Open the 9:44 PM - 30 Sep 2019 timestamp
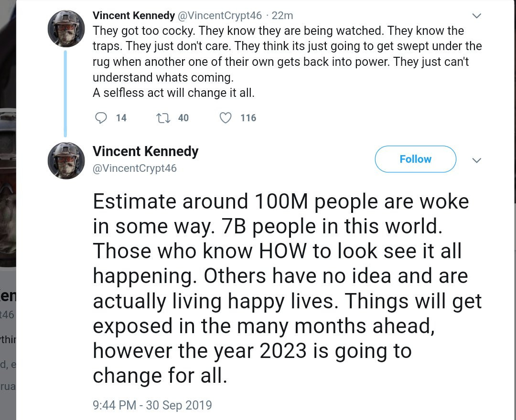 pos(152,405)
